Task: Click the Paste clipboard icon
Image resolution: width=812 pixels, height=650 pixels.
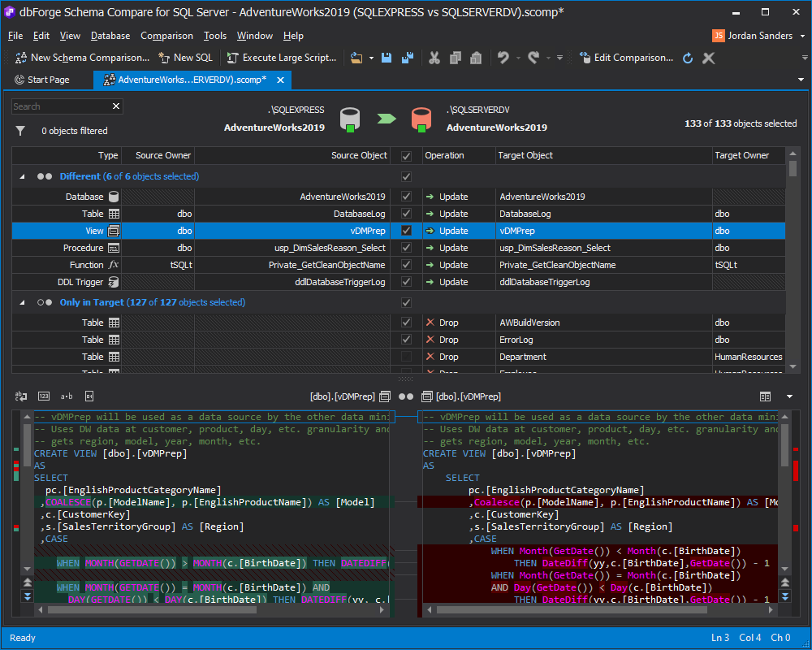Action: click(x=475, y=58)
